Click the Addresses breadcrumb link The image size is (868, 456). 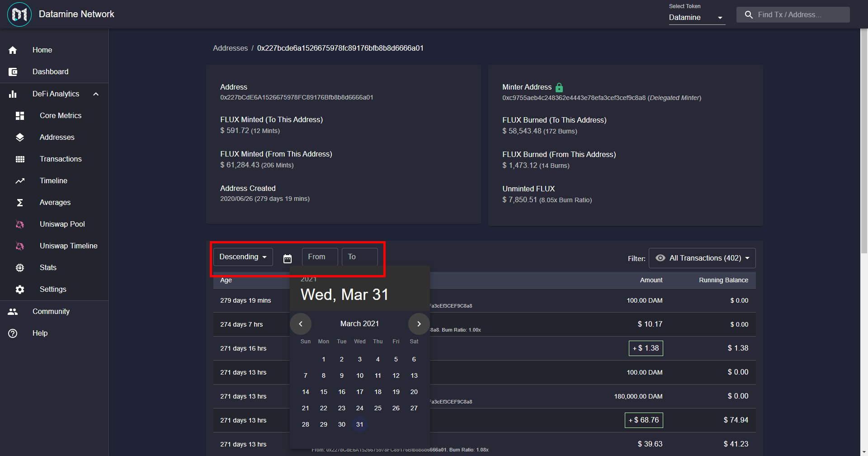point(230,48)
